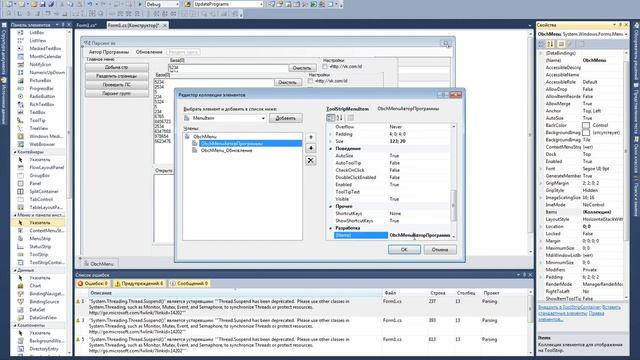The height and width of the screenshot is (360, 640).
Task: Click BackgroundImage swatch in Свойства
Action: pos(586,133)
